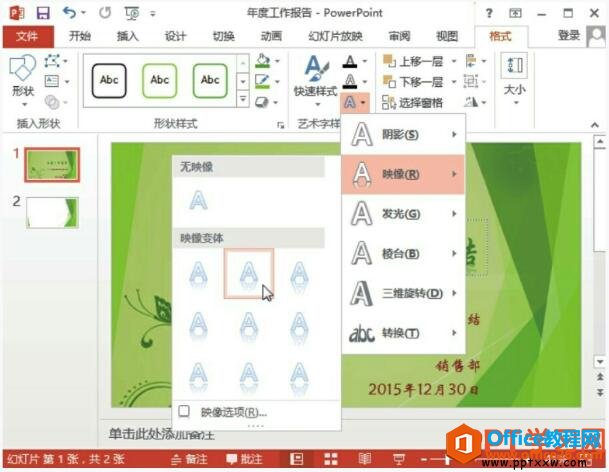Open the Size (大小) group
Screen dimensions: 609x472
pyautogui.click(x=515, y=80)
